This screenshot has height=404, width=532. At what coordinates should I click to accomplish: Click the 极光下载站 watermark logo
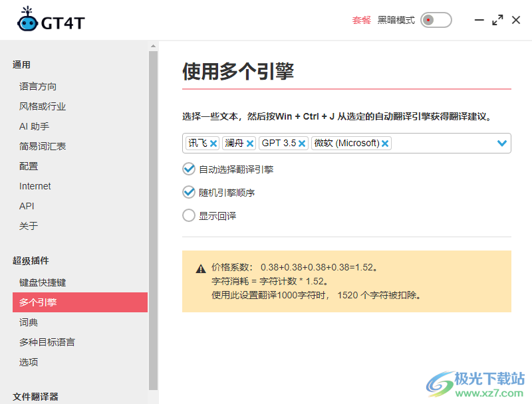pyautogui.click(x=441, y=381)
